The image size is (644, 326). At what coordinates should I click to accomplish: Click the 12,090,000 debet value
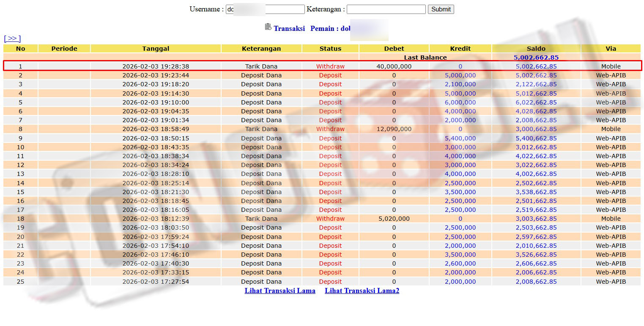click(394, 129)
